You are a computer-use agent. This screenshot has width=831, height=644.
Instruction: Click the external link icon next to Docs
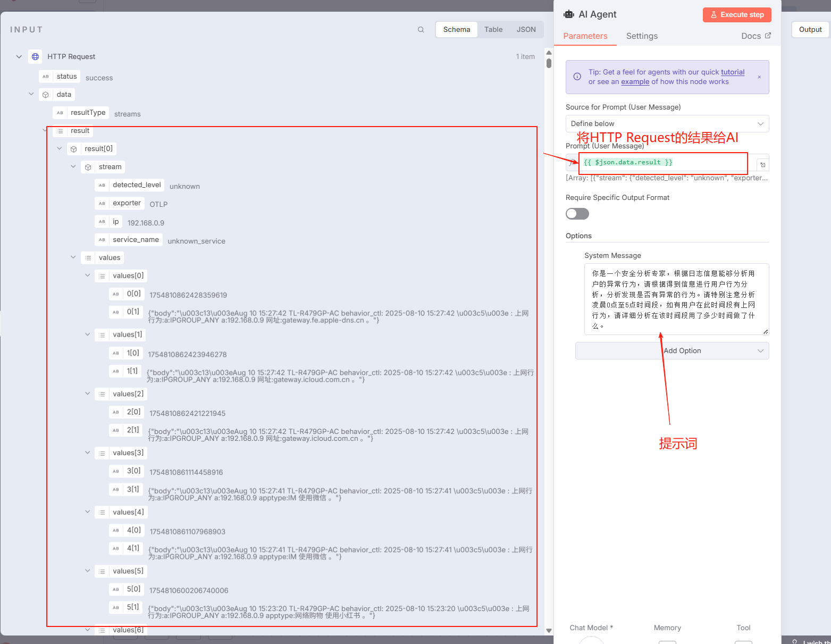point(767,36)
